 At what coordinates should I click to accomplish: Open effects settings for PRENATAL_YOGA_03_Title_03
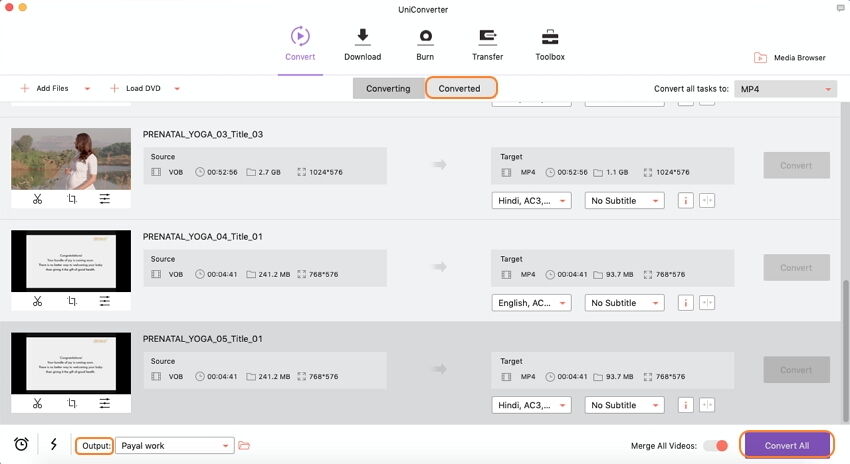click(105, 199)
